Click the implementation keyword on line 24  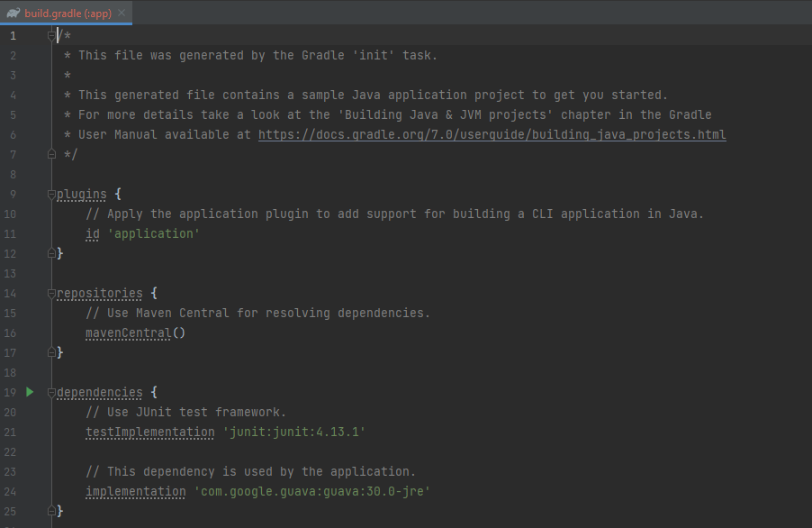coord(135,492)
